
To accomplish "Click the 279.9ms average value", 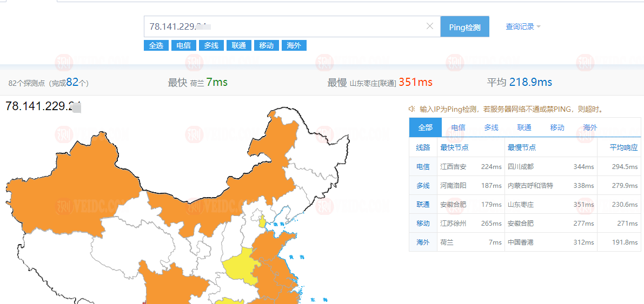I will point(625,185).
